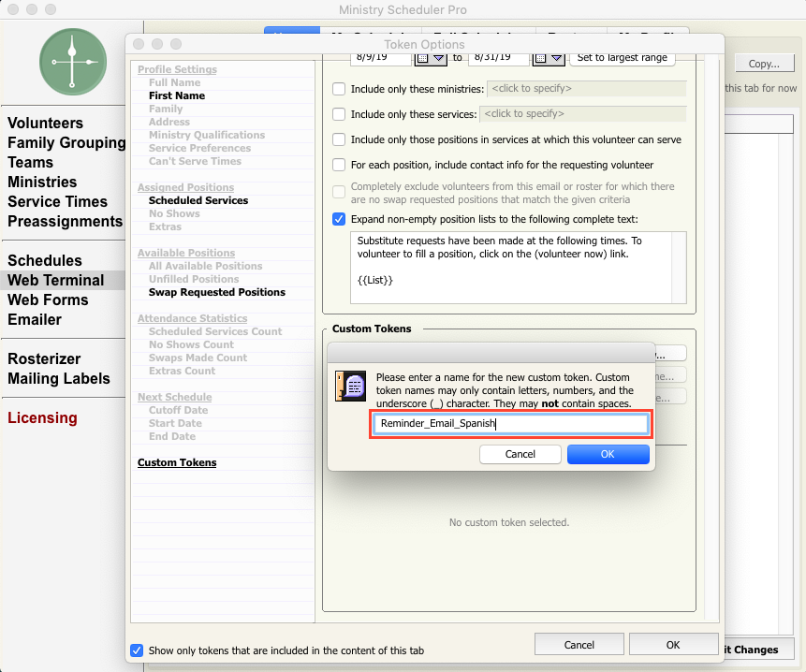Viewport: 806px width, 672px height.
Task: Open Emailer in main sidebar
Action: (35, 319)
